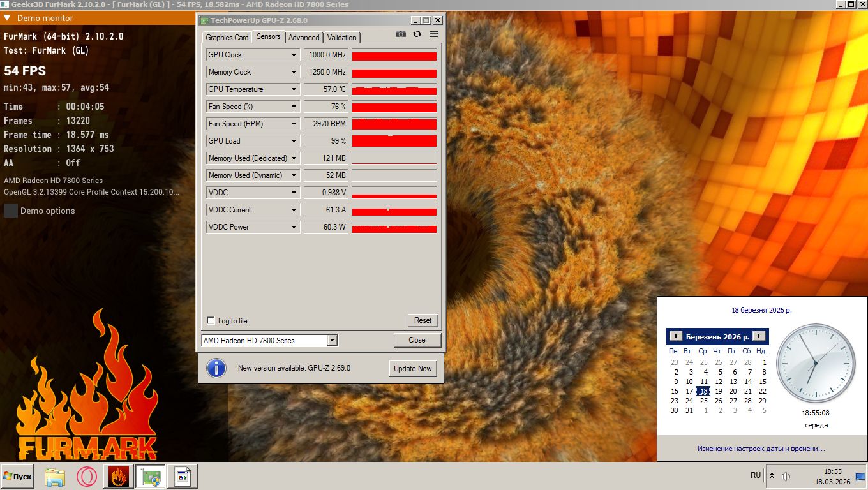
Task: Go to next month in calendar
Action: (x=758, y=336)
